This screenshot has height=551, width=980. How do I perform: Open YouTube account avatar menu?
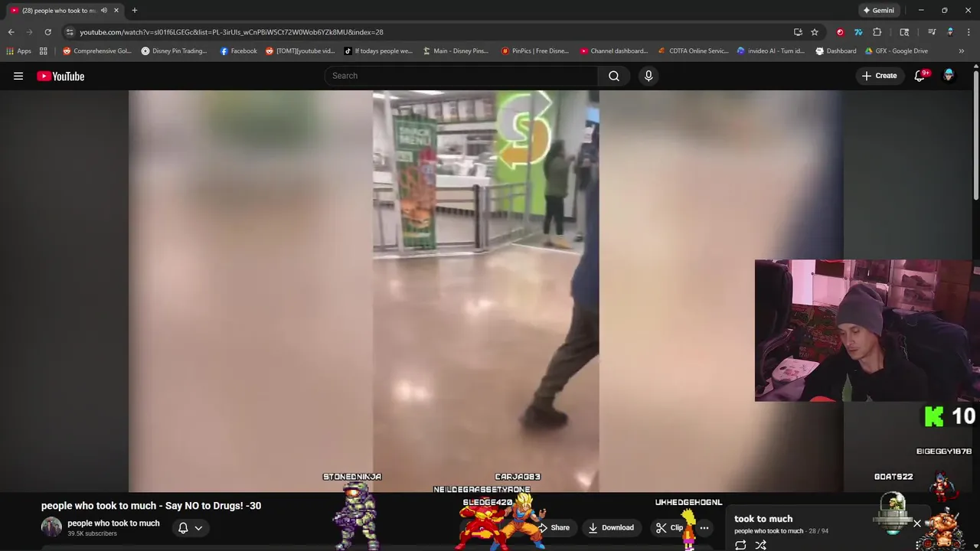(949, 76)
